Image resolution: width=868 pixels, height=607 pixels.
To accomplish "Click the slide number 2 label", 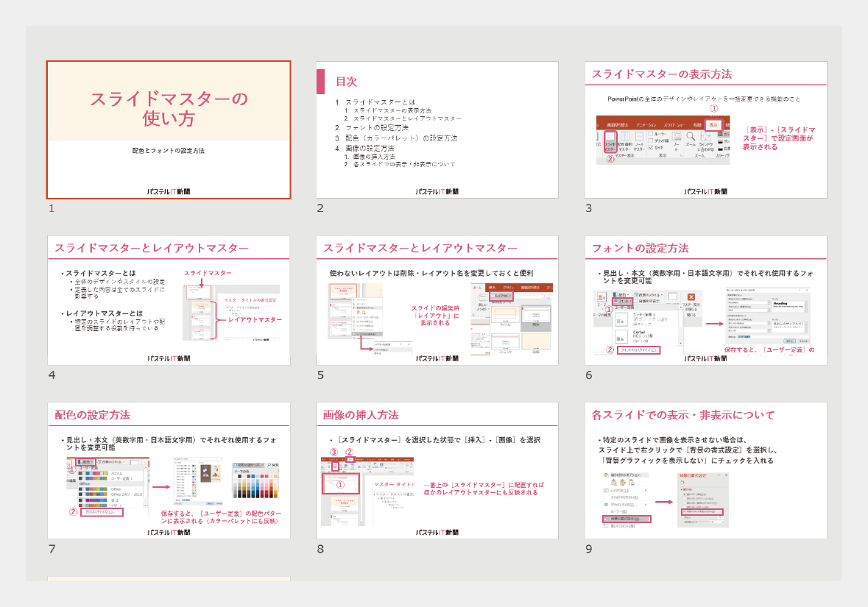I will tap(320, 209).
